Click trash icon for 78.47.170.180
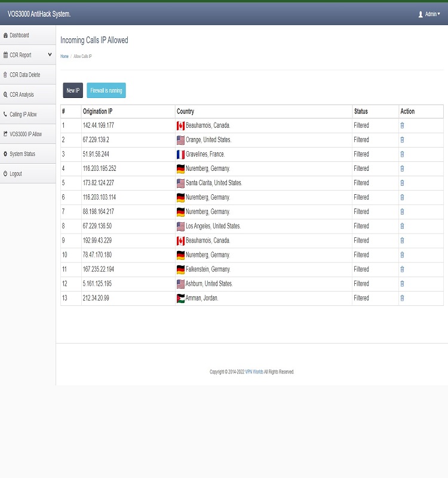Viewport: 448px width, 478px height. (x=402, y=255)
